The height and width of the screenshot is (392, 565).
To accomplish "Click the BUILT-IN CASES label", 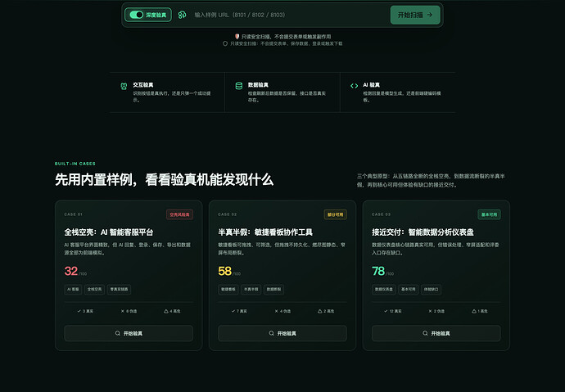I will tap(75, 164).
